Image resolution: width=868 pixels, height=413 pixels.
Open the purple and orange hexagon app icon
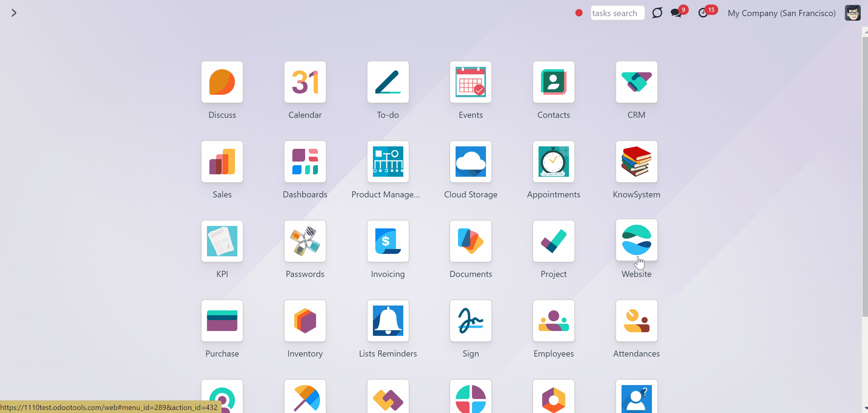(x=554, y=396)
